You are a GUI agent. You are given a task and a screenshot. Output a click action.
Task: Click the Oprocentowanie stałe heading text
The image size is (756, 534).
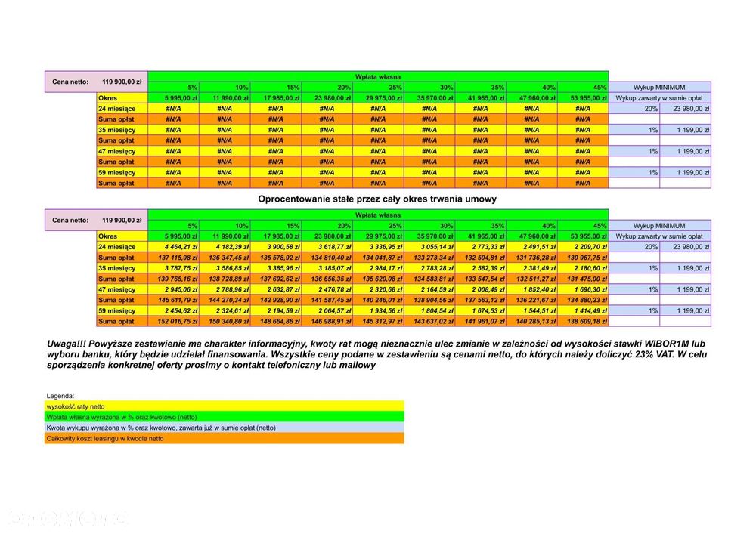tap(377, 199)
